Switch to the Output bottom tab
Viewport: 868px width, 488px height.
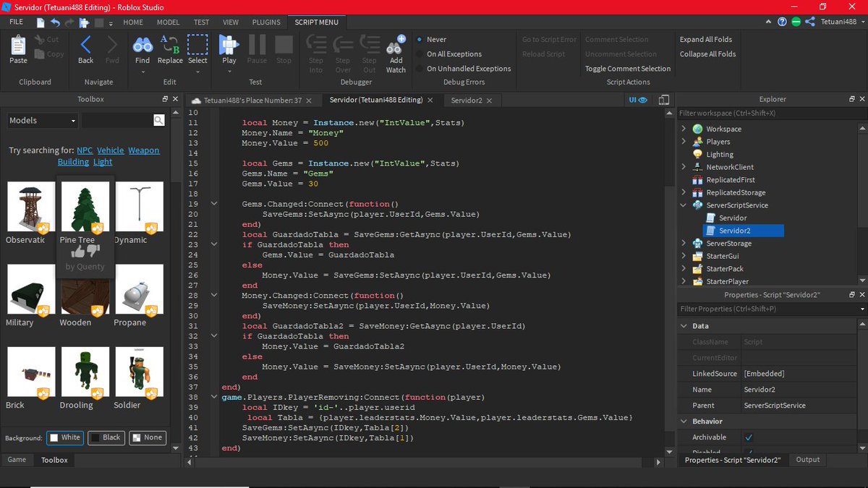pyautogui.click(x=808, y=460)
